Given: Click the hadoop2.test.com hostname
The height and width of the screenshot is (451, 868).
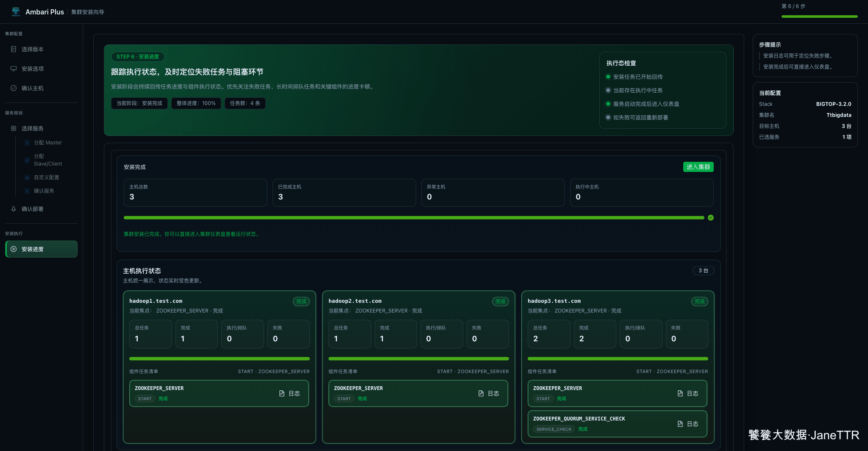Looking at the screenshot, I should [355, 301].
